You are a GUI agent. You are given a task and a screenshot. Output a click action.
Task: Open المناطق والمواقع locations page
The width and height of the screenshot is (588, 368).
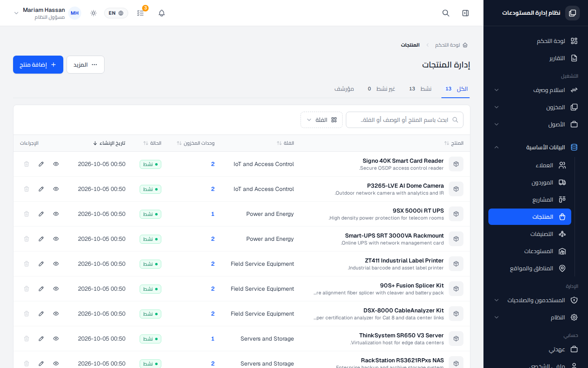[530, 268]
